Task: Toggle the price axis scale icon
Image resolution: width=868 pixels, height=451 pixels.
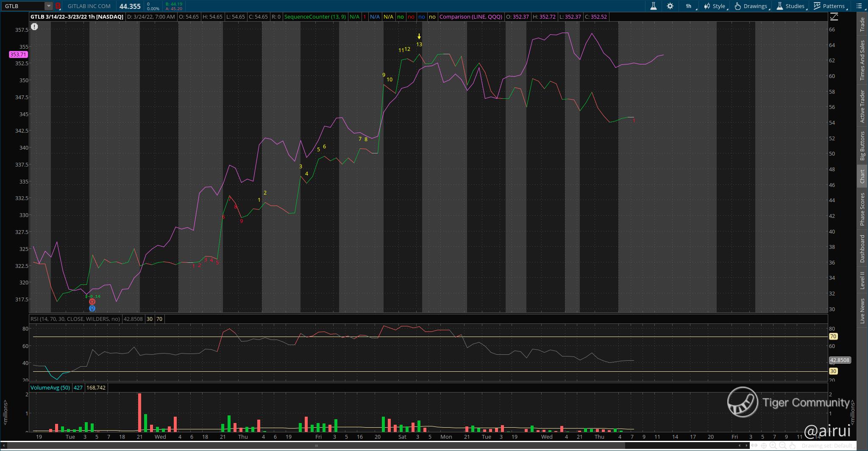Action: (834, 17)
